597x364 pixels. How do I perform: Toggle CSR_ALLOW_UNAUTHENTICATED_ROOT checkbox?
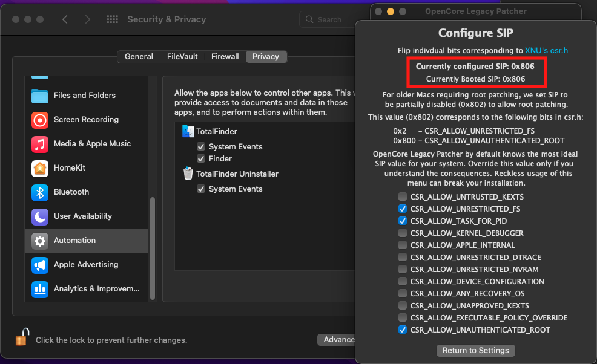pyautogui.click(x=403, y=330)
